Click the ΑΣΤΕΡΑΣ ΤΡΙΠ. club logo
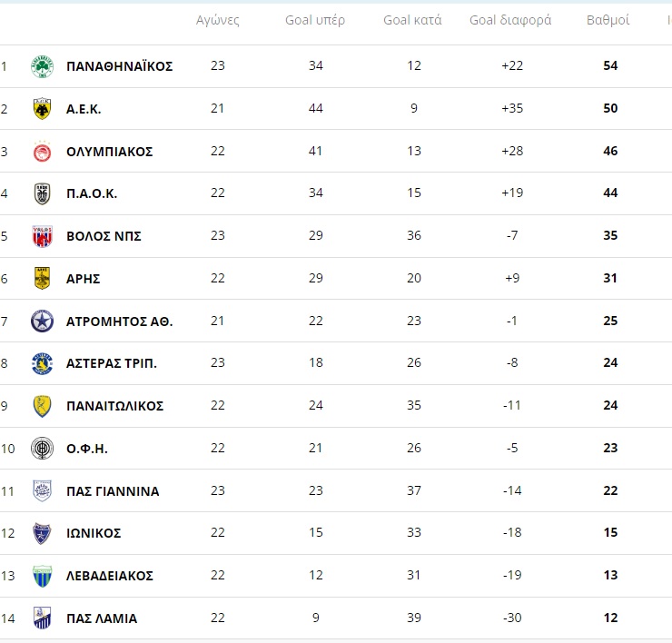Viewport: 672px width, 643px height. [42, 363]
